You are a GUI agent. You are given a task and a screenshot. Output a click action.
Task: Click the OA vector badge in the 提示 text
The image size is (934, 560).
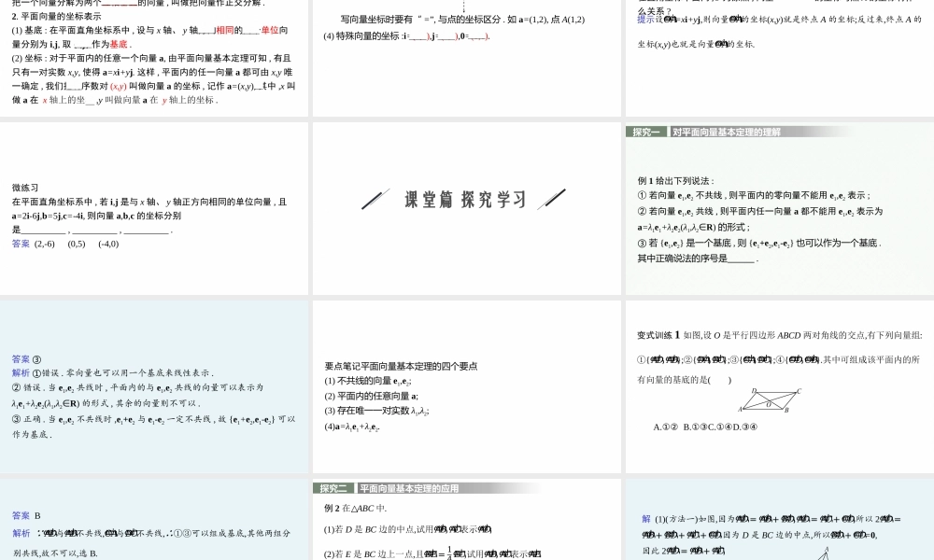click(x=669, y=20)
